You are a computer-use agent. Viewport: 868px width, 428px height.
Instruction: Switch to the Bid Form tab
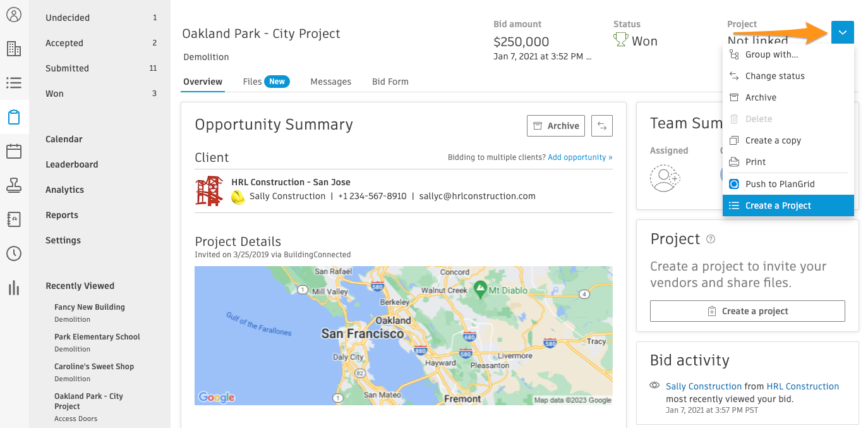tap(390, 82)
